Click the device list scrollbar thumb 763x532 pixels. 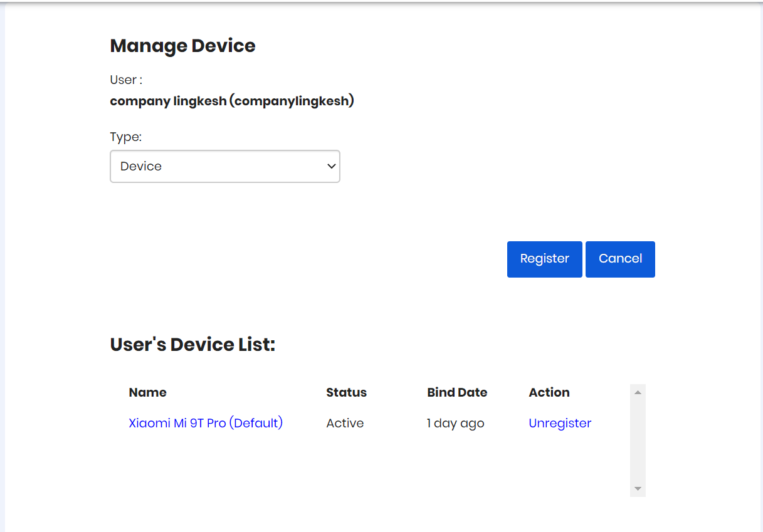point(637,439)
